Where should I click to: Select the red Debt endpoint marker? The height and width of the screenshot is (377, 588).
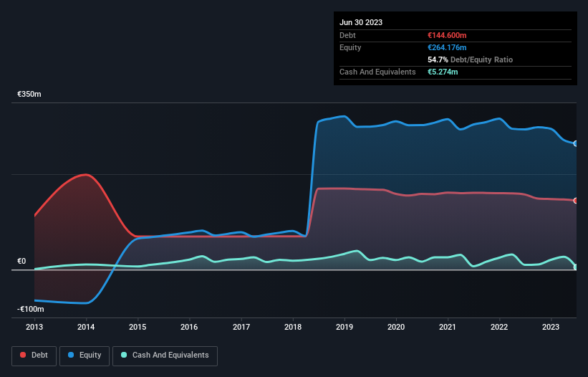(576, 201)
